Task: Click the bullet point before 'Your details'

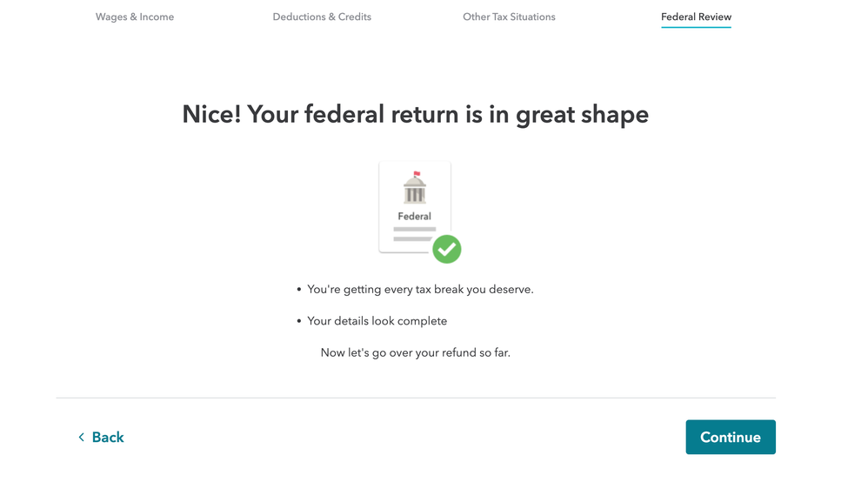Action: [x=299, y=321]
